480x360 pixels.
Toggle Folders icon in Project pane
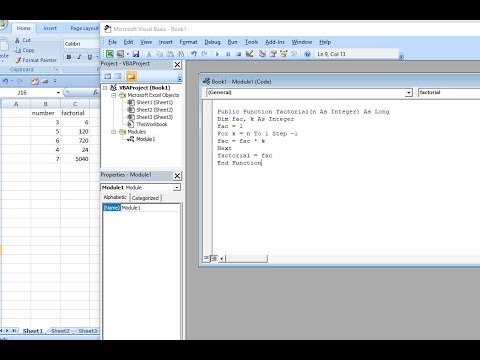coord(131,76)
